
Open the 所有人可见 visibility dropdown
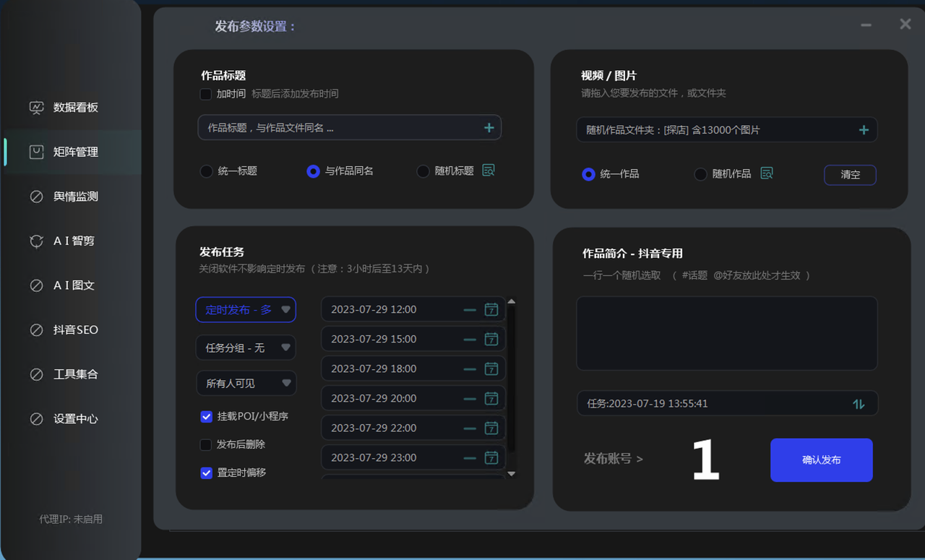(x=246, y=383)
